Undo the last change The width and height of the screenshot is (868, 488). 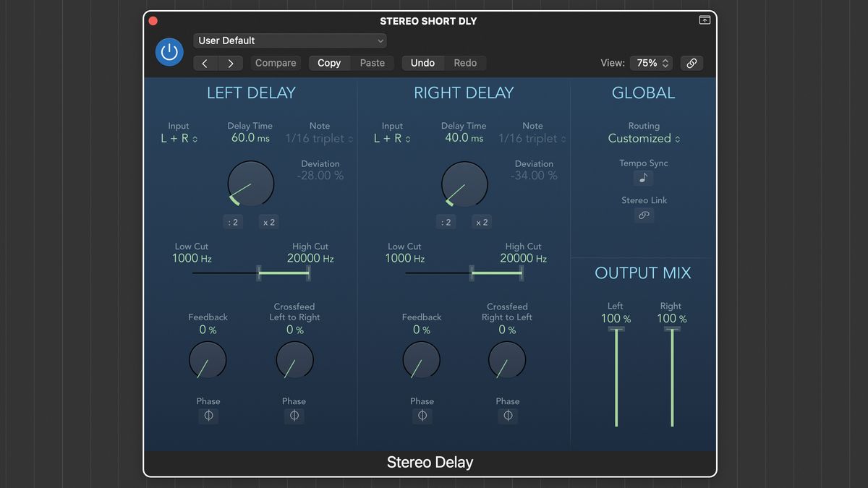pos(422,63)
